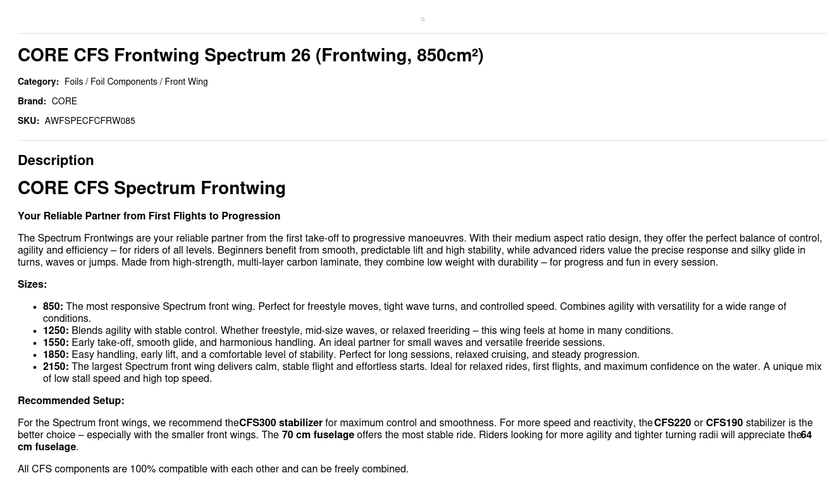The image size is (840, 504).
Task: Open the Foil Components category link
Action: [123, 82]
